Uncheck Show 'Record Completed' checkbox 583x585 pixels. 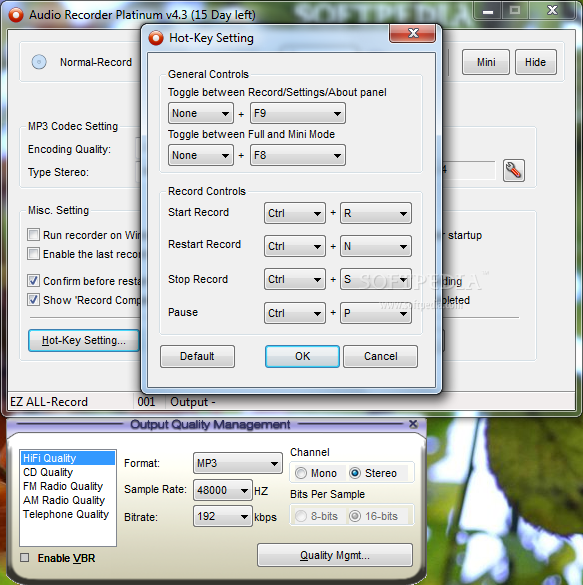tap(33, 300)
